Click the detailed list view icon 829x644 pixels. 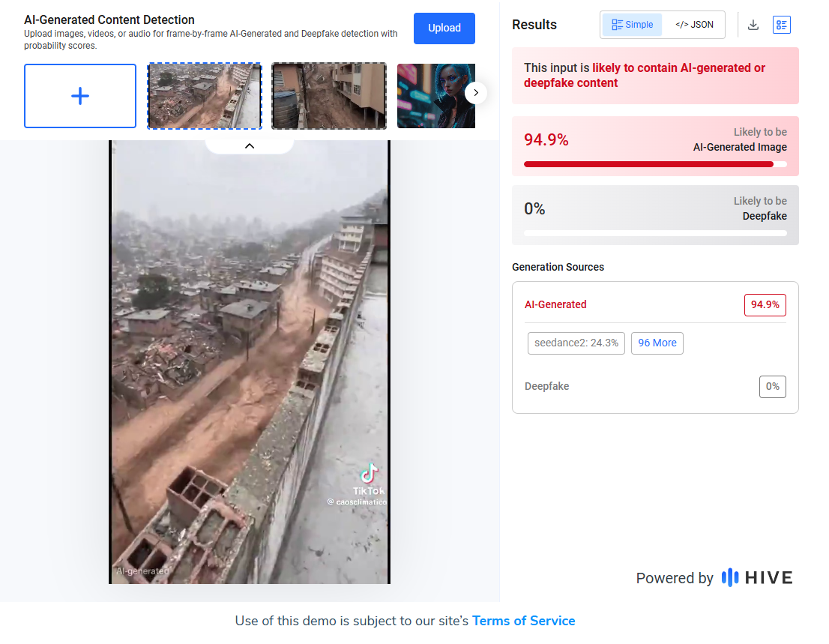782,25
